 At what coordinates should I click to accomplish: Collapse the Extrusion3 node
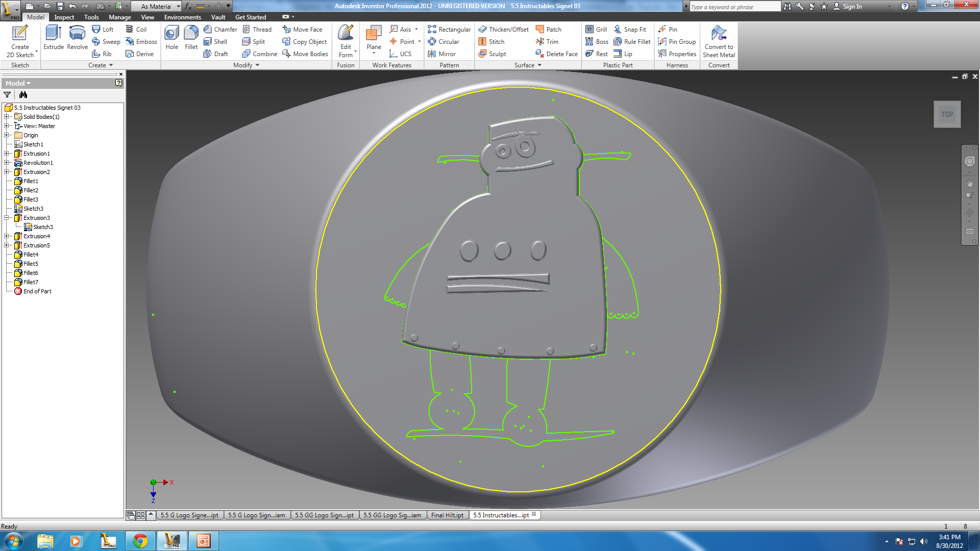7,218
